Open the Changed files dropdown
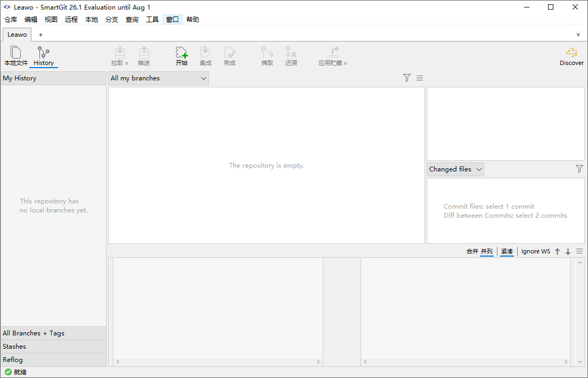This screenshot has height=378, width=588. tap(455, 169)
